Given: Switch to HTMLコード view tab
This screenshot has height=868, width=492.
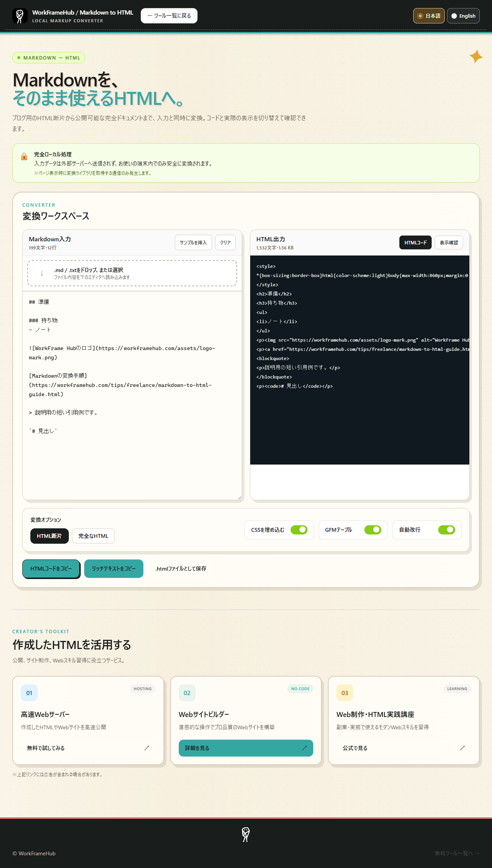Looking at the screenshot, I should point(416,242).
